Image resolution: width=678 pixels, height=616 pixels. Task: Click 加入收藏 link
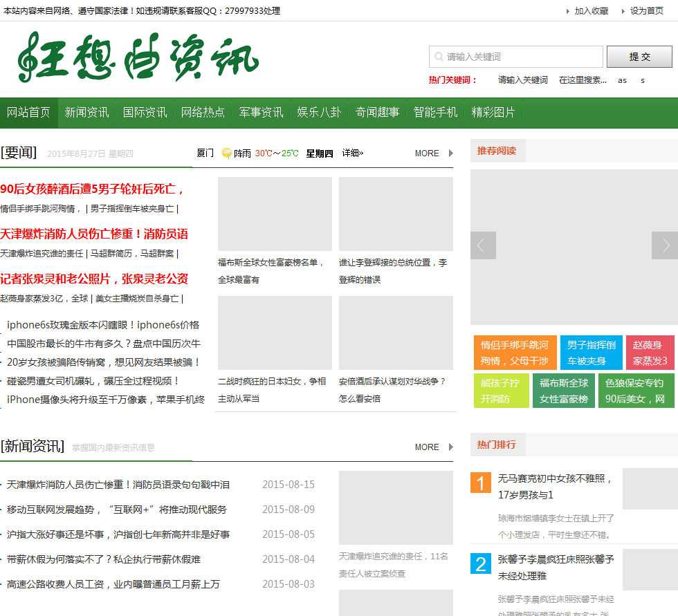[591, 11]
